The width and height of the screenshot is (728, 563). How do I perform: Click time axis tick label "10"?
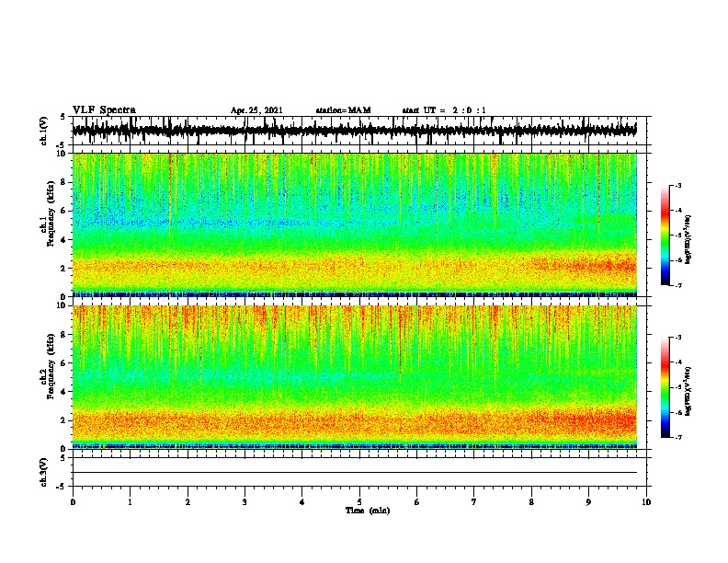646,502
